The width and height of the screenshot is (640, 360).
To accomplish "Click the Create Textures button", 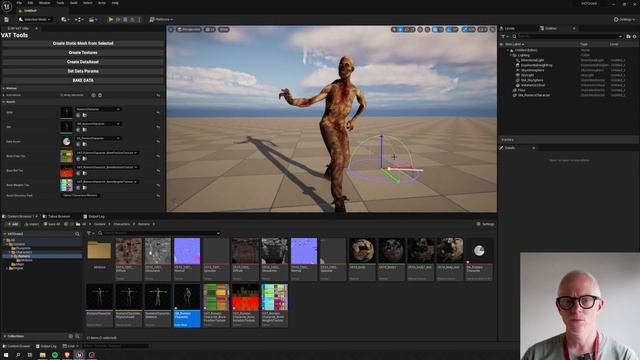I will [83, 53].
